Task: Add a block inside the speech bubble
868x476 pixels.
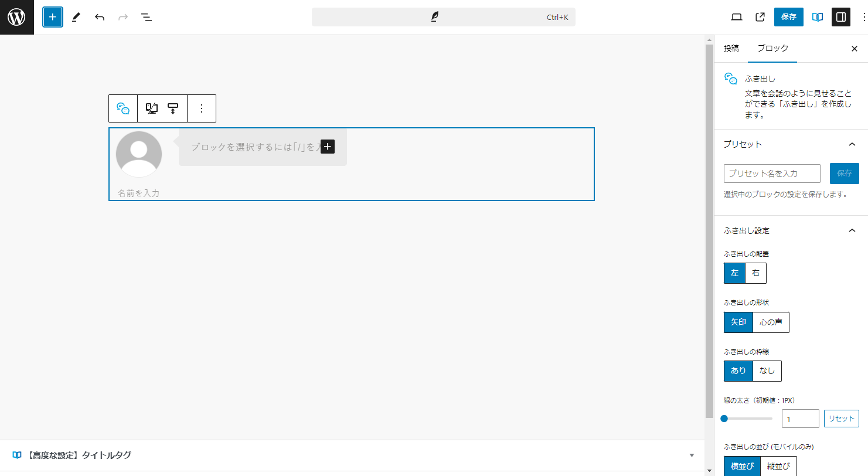Action: click(x=328, y=147)
